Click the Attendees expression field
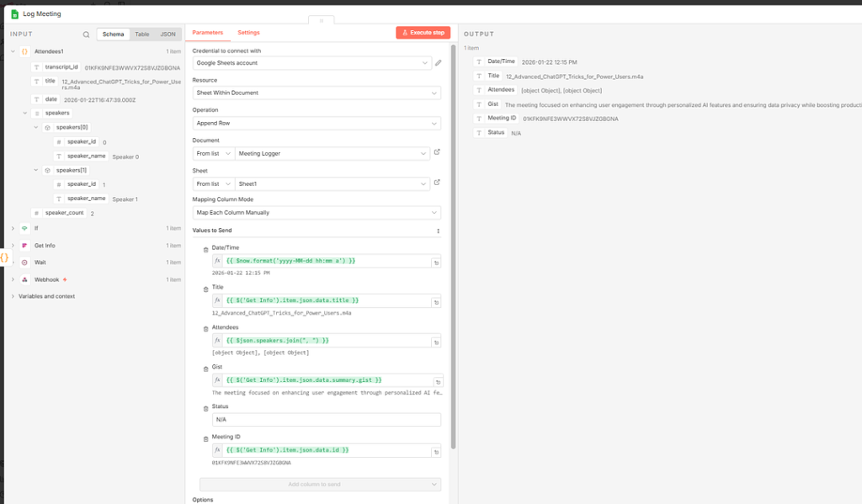862x504 pixels. point(327,340)
